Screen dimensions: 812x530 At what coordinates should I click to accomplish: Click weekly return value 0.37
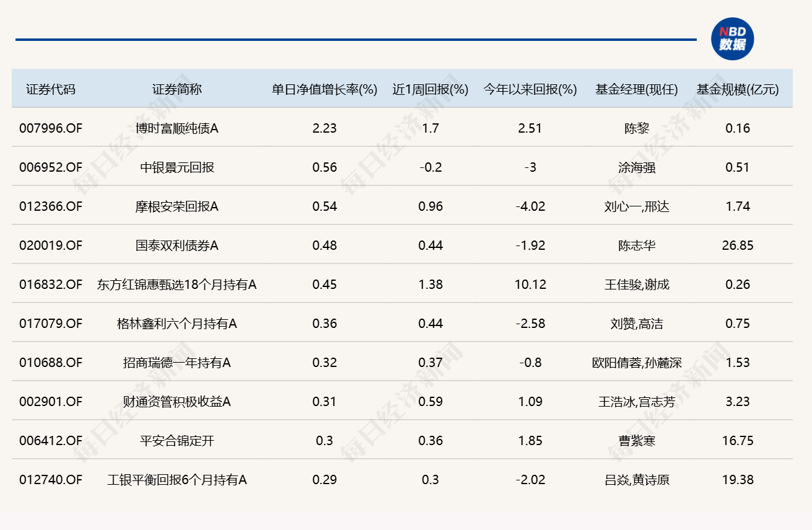430,363
